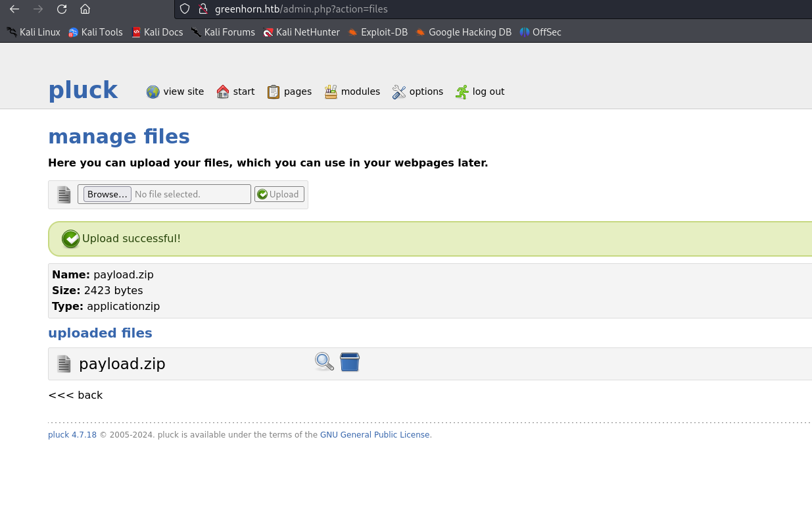The height and width of the screenshot is (506, 812).
Task: Log out using the running-man icon
Action: [x=462, y=91]
